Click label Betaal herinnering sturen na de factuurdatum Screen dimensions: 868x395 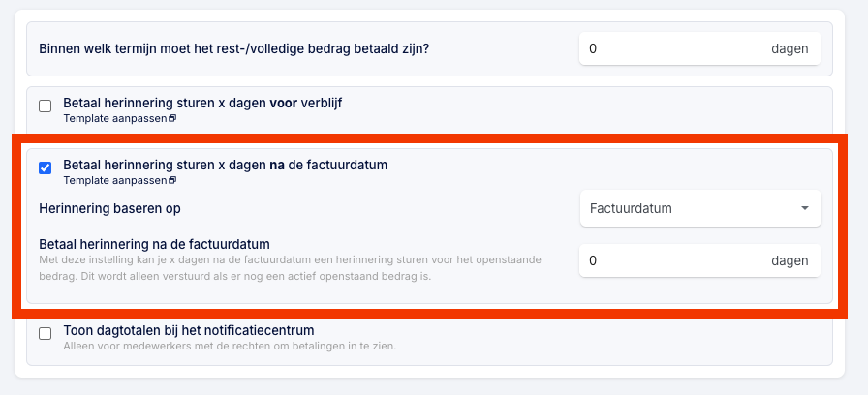pos(226,165)
